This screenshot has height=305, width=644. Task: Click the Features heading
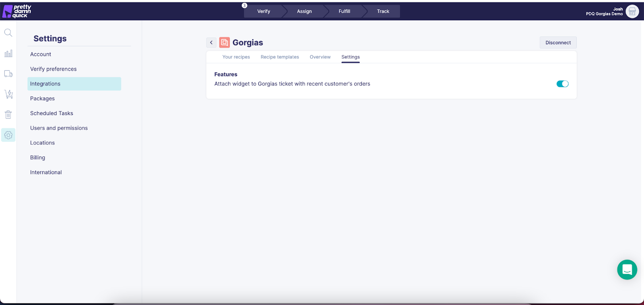[226, 74]
